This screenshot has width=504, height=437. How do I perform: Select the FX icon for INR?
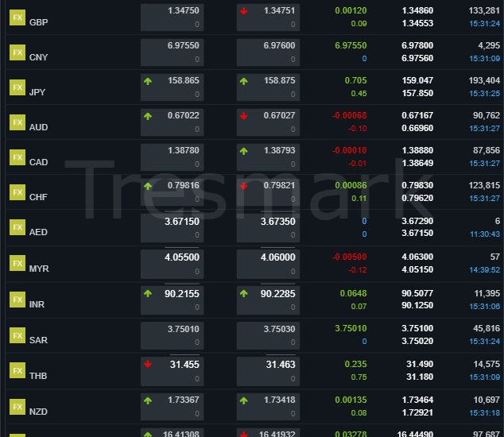(17, 300)
